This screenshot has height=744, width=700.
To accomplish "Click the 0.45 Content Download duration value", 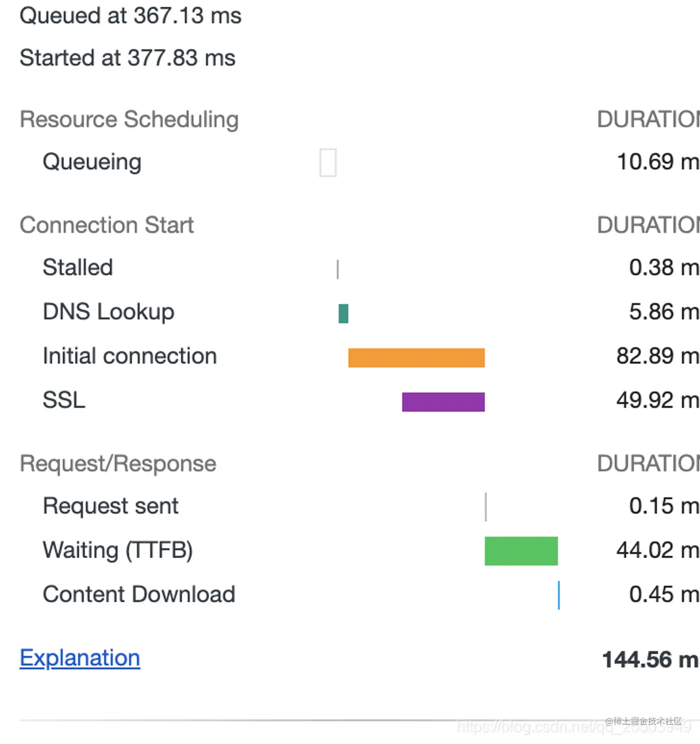I will (664, 594).
